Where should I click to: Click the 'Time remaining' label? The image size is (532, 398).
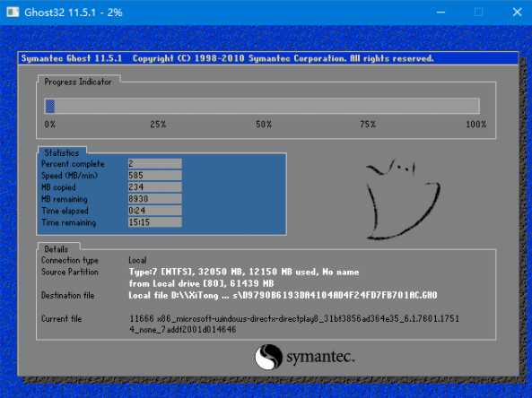point(68,222)
